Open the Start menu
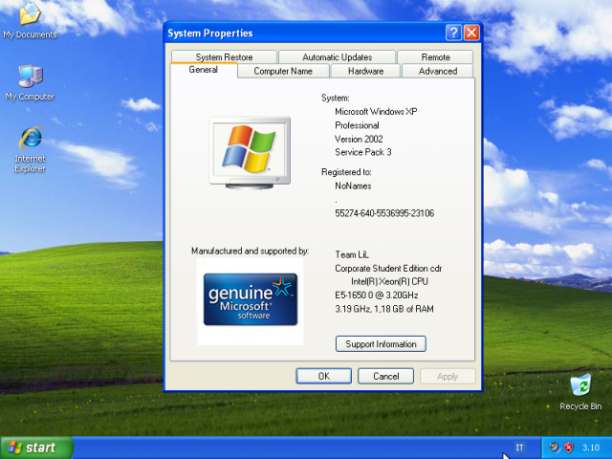 (x=37, y=447)
